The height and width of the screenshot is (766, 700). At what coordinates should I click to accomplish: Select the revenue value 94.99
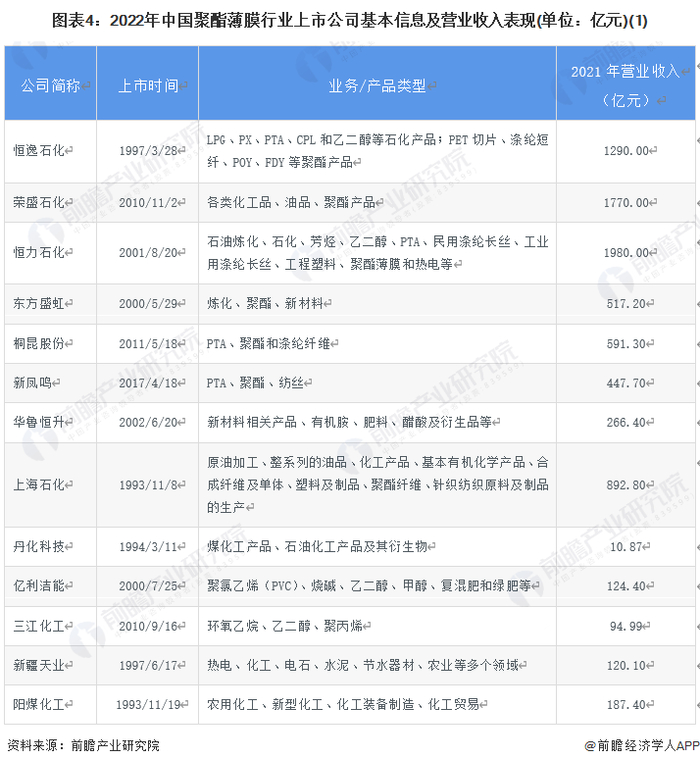tap(626, 626)
